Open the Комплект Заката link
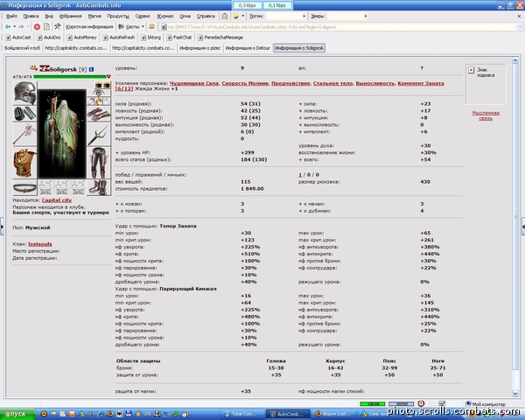This screenshot has width=525, height=420. [x=421, y=83]
